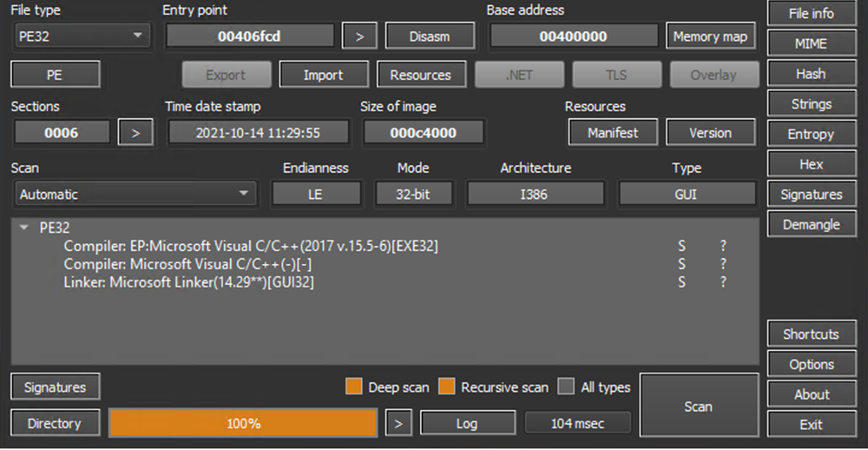Select the Sections count 0006

[62, 133]
